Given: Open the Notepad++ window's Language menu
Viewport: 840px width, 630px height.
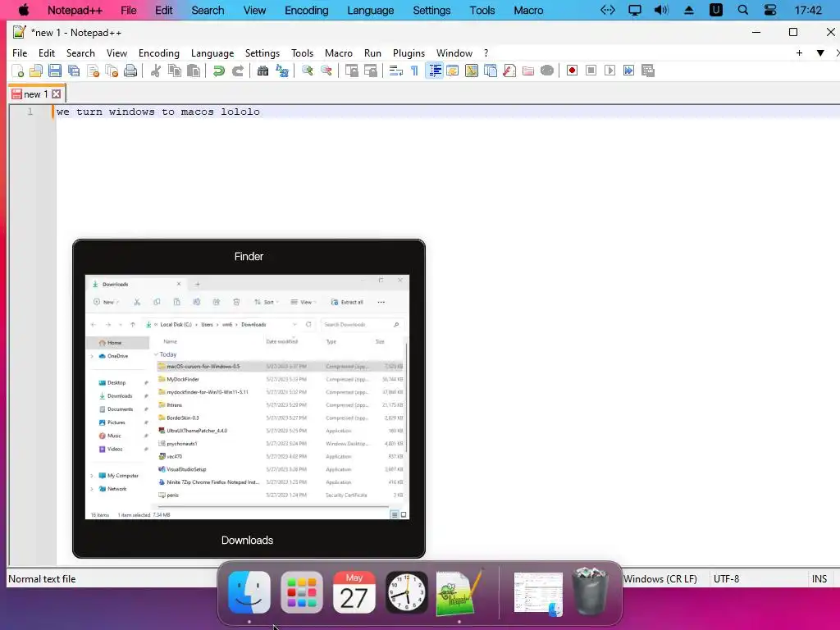Looking at the screenshot, I should (212, 53).
